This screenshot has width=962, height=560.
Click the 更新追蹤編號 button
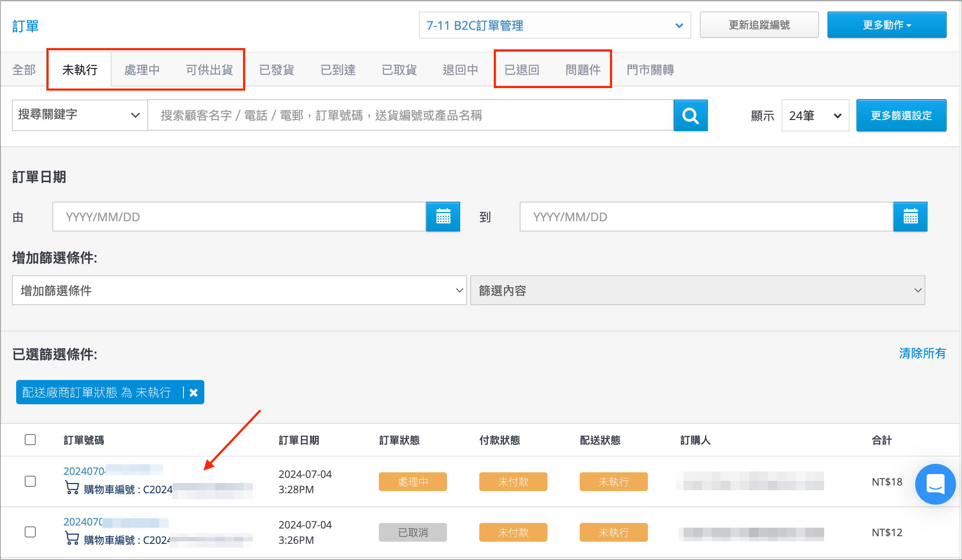click(759, 25)
